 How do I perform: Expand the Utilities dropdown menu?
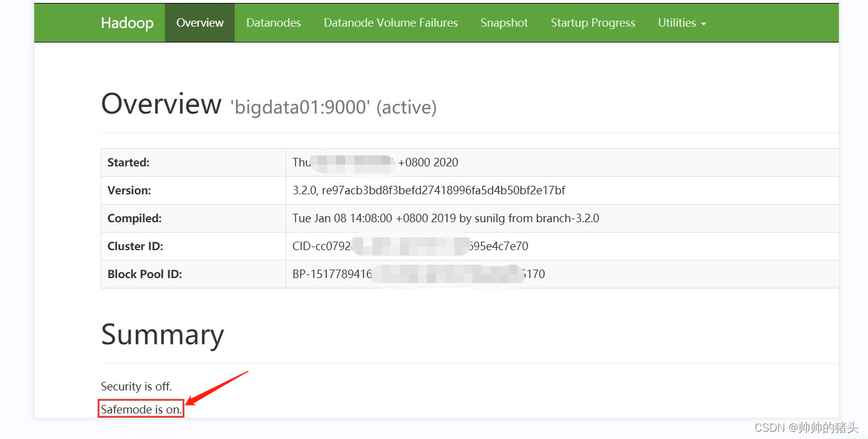pos(682,22)
